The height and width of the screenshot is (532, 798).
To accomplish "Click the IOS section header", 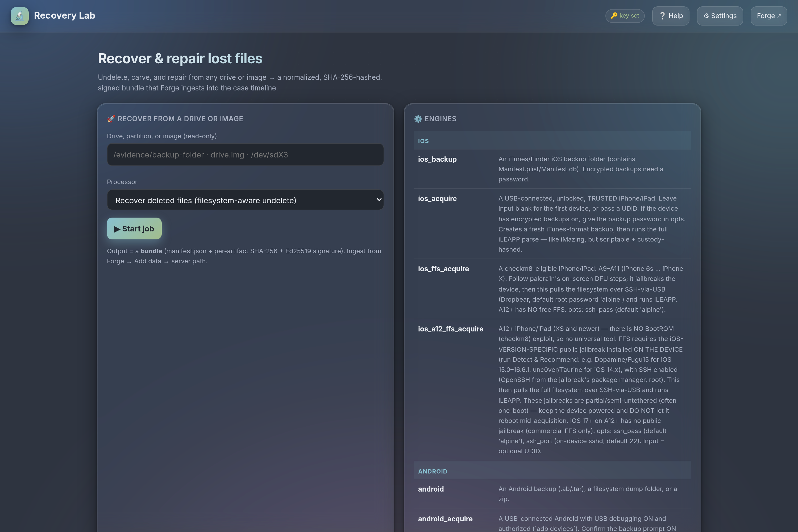I will point(552,140).
